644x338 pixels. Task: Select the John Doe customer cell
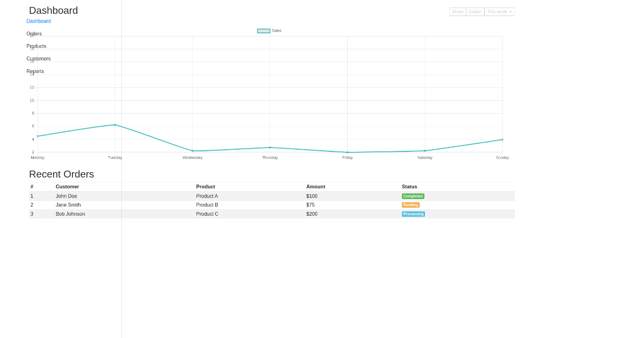point(67,196)
